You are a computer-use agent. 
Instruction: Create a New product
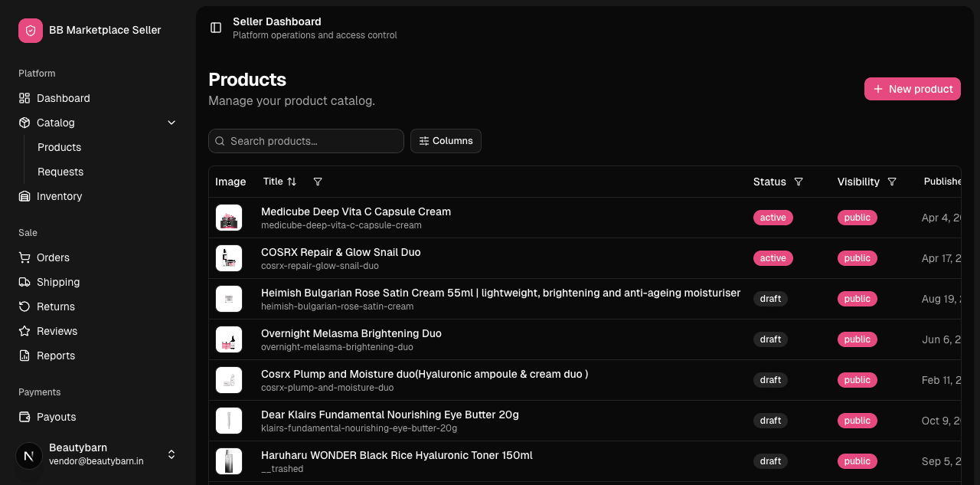tap(913, 89)
